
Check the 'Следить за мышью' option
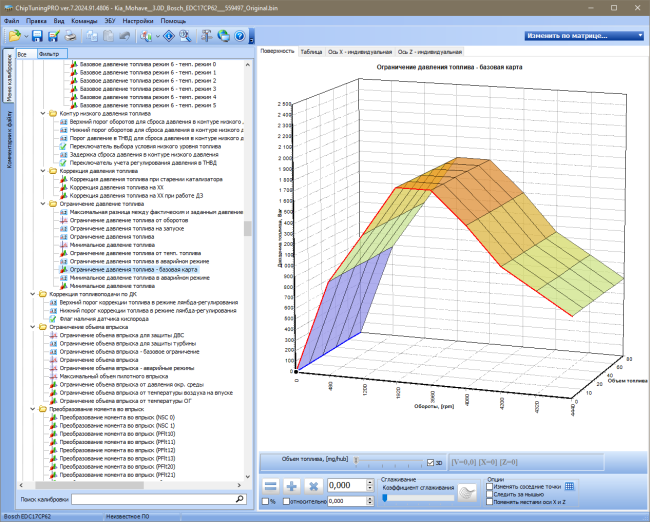pos(490,494)
